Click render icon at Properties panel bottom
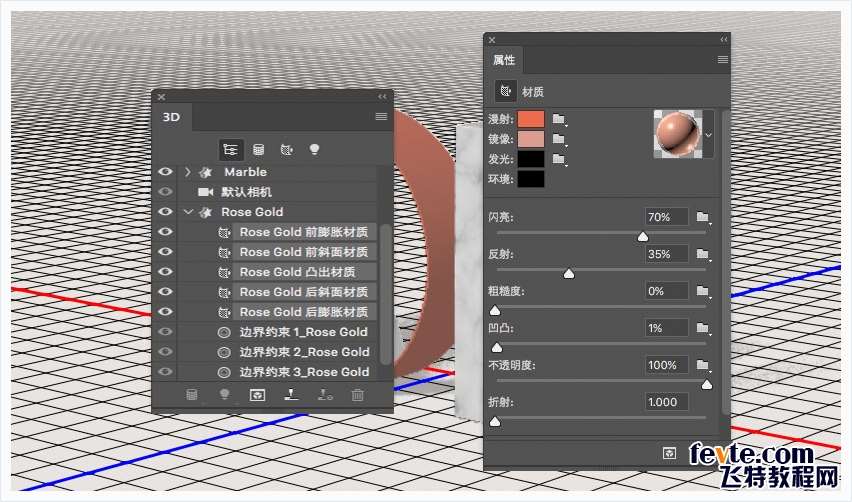The width and height of the screenshot is (852, 502). (669, 453)
